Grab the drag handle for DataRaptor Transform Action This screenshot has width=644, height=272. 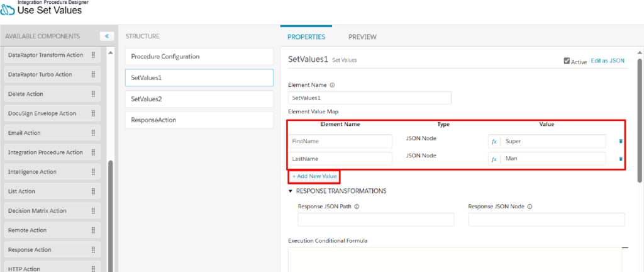click(x=93, y=55)
